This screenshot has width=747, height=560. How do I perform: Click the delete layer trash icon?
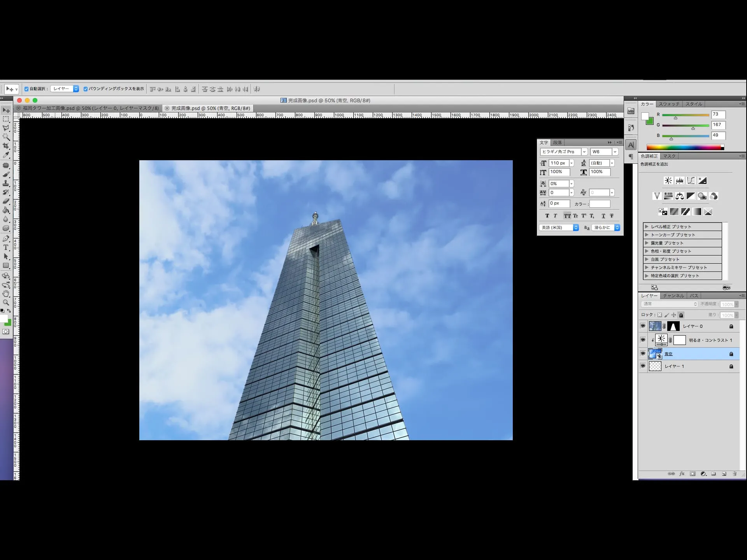tap(735, 474)
